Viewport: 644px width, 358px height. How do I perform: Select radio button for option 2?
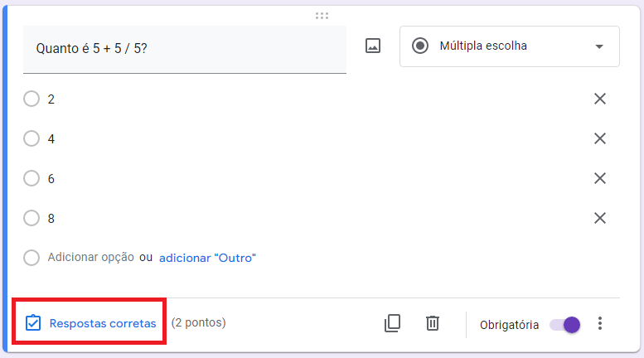tap(31, 99)
